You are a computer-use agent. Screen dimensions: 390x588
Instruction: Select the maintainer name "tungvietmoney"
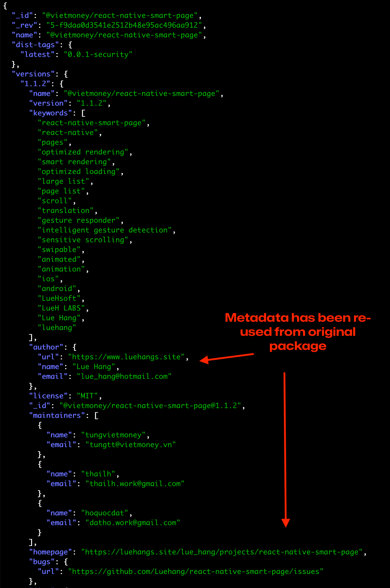click(113, 435)
